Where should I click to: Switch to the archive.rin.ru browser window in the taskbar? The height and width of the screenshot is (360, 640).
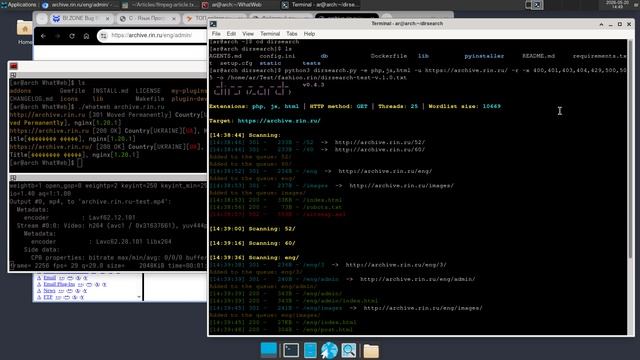80,5
